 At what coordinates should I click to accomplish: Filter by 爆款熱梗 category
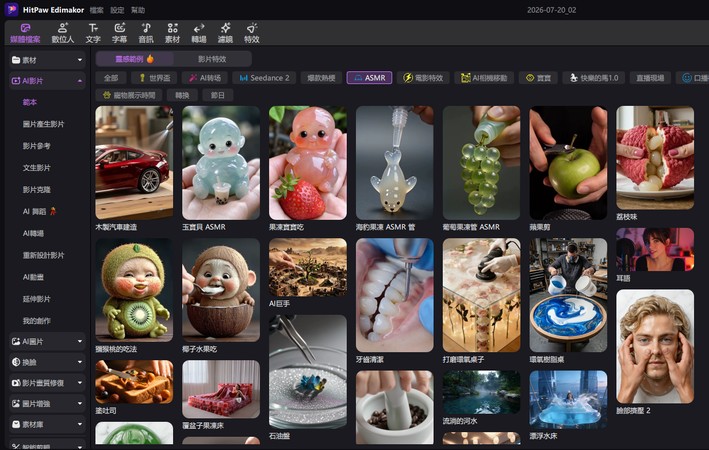pyautogui.click(x=321, y=78)
